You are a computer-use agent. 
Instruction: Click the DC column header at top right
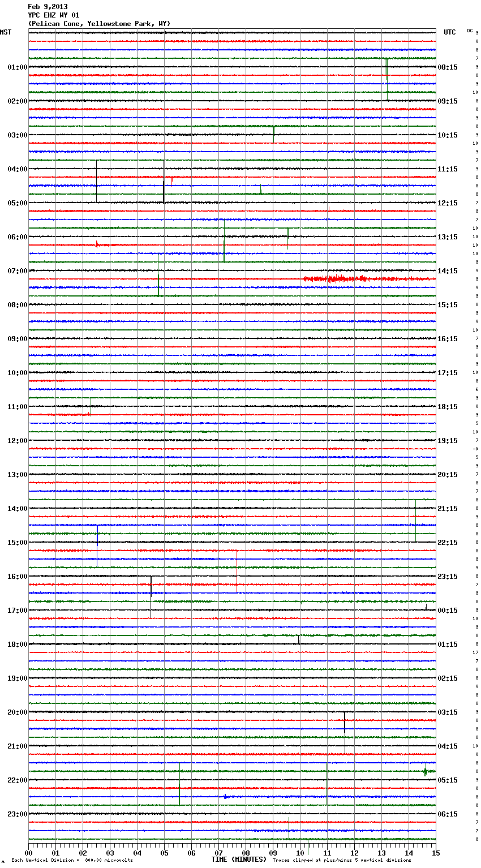(470, 31)
